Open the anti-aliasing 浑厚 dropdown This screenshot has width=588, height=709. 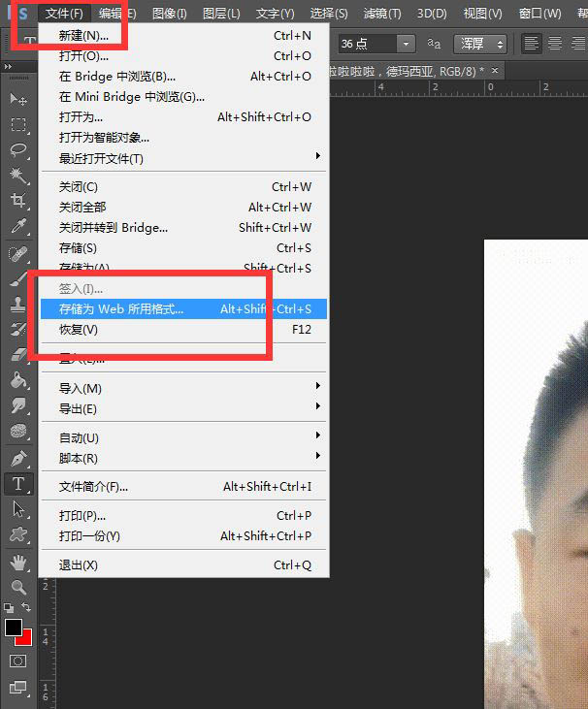(480, 44)
